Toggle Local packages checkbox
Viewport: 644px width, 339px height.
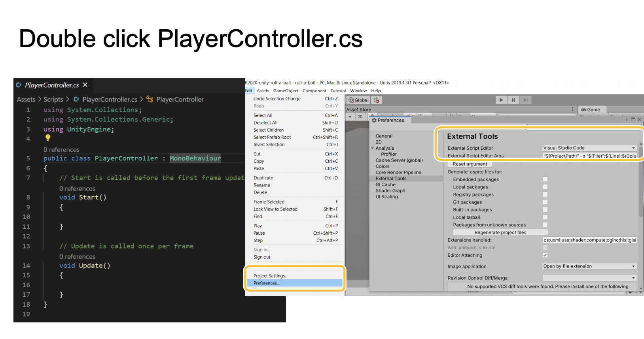pos(545,187)
